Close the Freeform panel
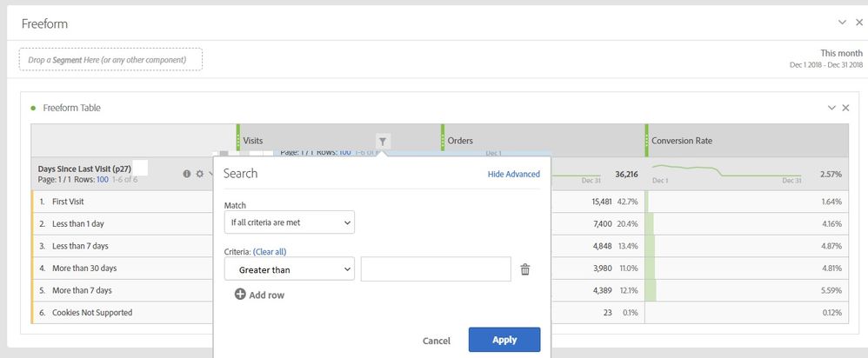 tap(858, 23)
